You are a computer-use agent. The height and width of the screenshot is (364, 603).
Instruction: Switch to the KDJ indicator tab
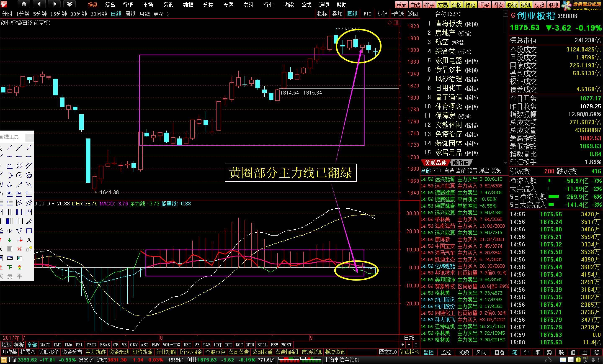(218, 345)
